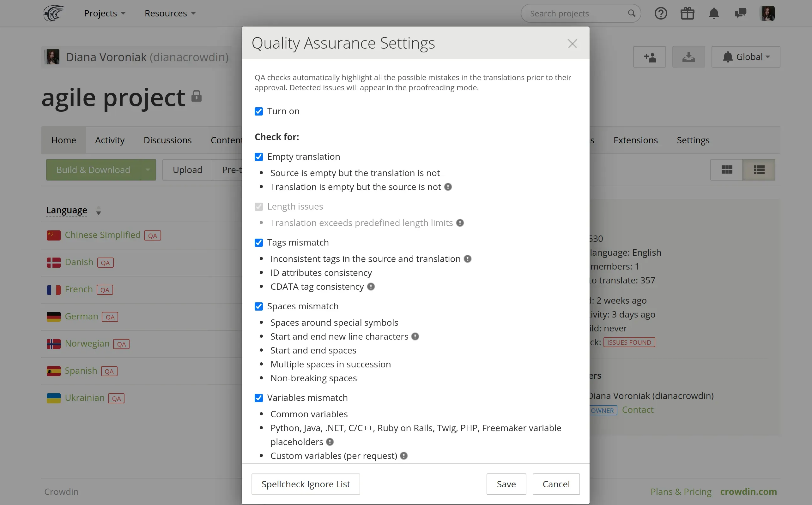Viewport: 812px width, 505px height.
Task: Click the help question mark icon
Action: 661,13
